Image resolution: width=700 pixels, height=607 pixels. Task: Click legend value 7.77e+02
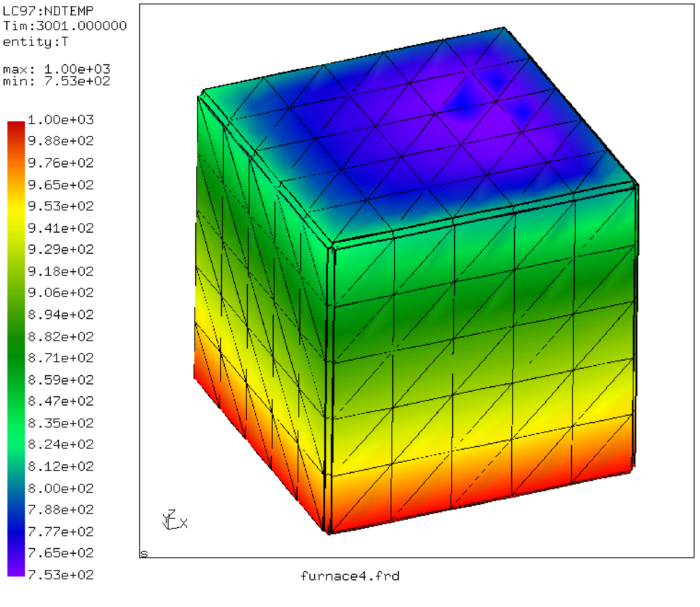61,532
